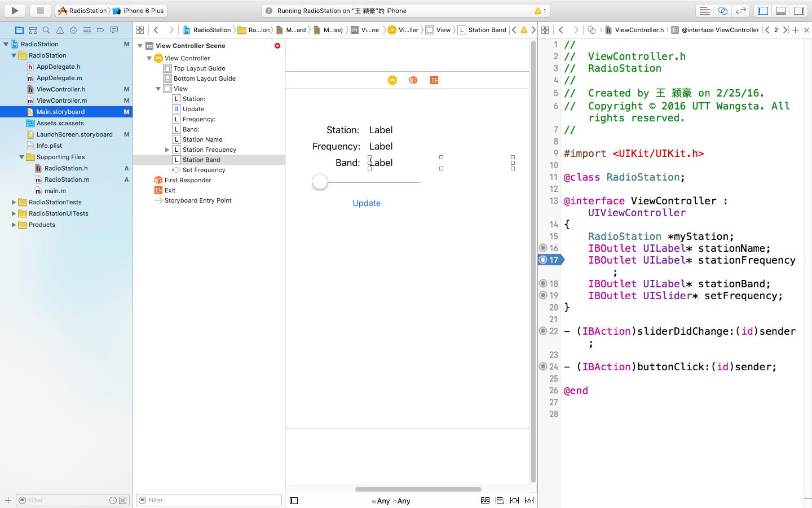Show the version editor
Screen dimensions: 812x508
pyautogui.click(x=740, y=10)
